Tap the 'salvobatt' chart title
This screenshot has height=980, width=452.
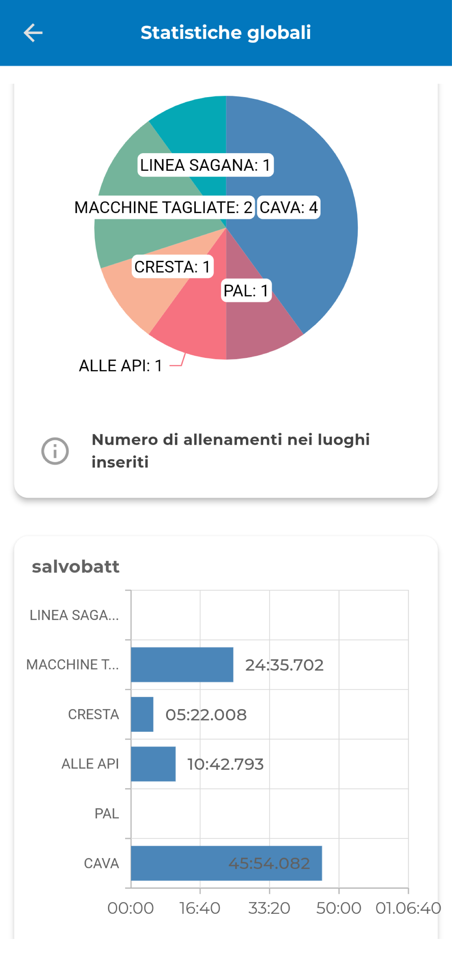76,566
